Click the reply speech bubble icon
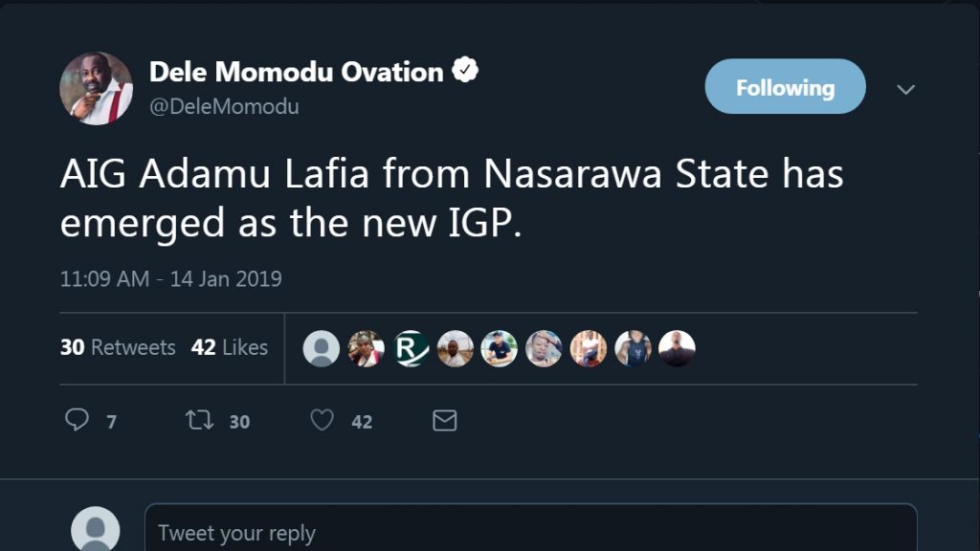 [x=77, y=420]
